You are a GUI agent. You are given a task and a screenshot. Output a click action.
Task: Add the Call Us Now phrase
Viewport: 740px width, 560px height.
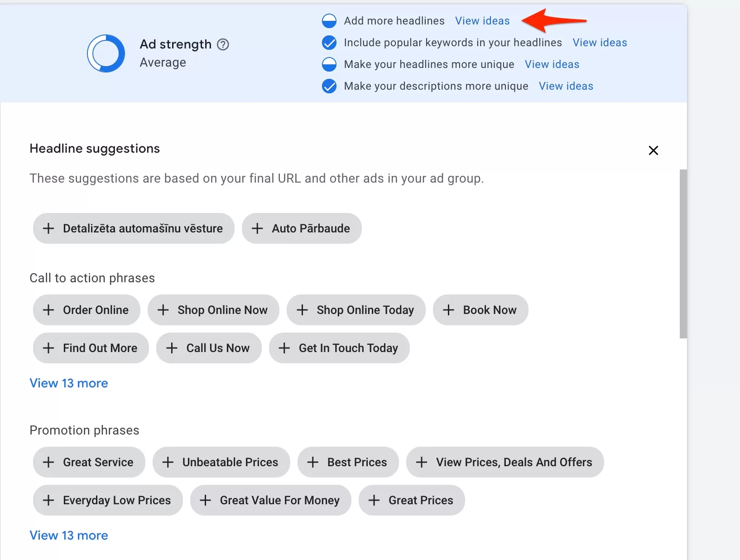coord(209,348)
